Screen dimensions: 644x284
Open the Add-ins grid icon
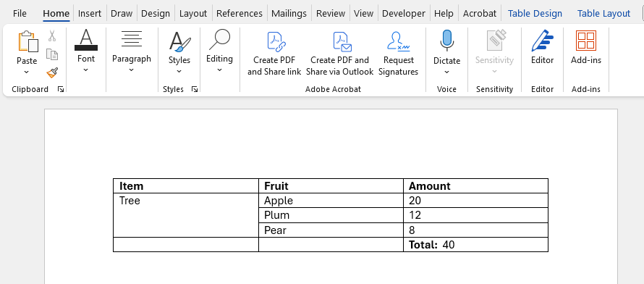pos(585,41)
